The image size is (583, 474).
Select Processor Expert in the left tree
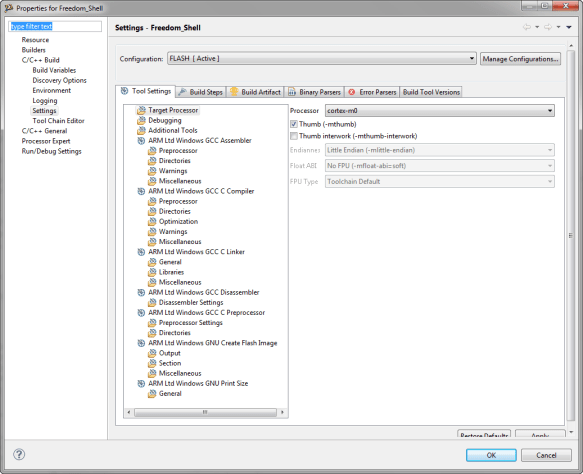click(x=46, y=141)
